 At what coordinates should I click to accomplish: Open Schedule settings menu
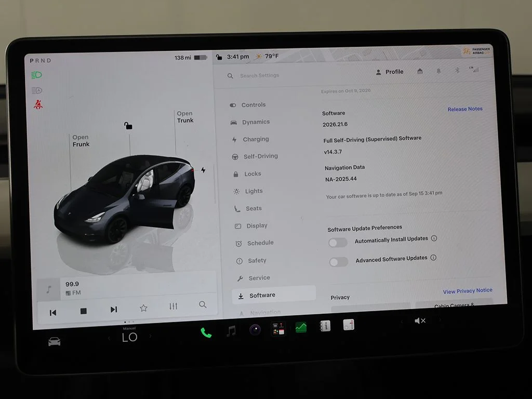pyautogui.click(x=255, y=243)
